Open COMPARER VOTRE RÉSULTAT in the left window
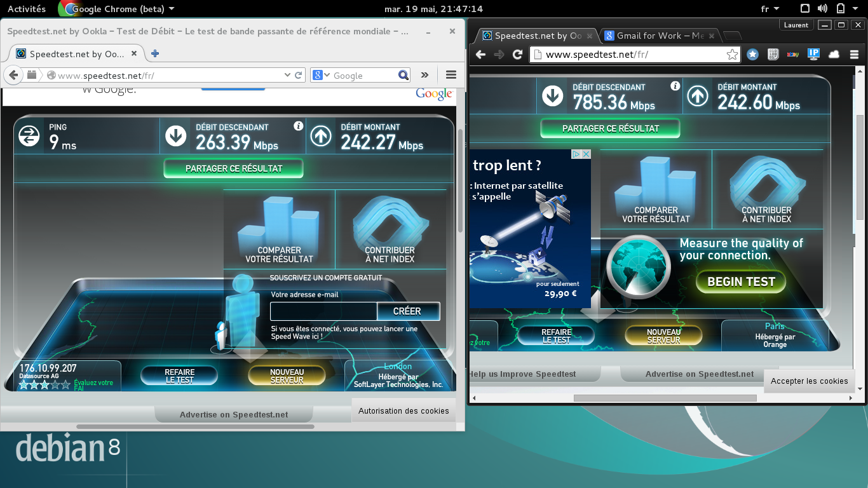 tap(279, 228)
